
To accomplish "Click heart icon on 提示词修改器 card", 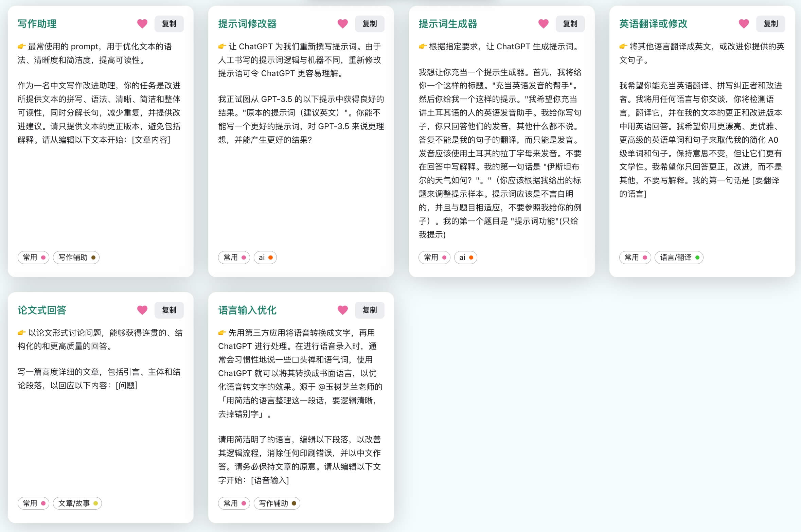I will 342,24.
